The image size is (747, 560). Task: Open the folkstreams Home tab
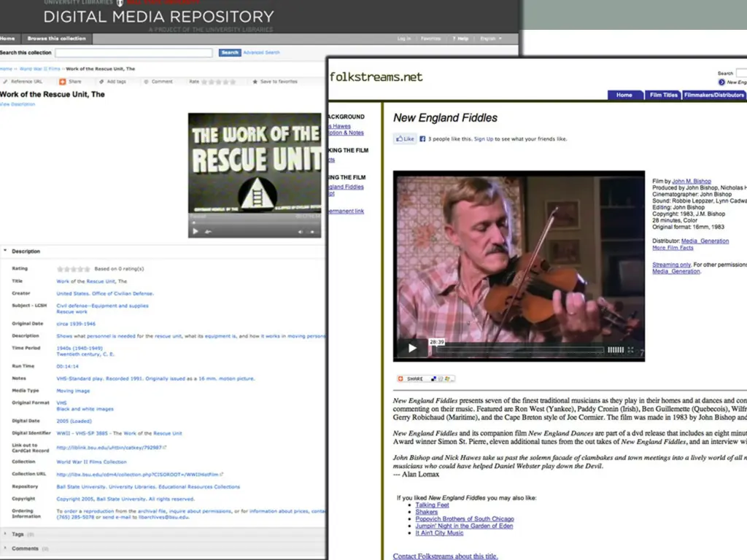pos(624,96)
